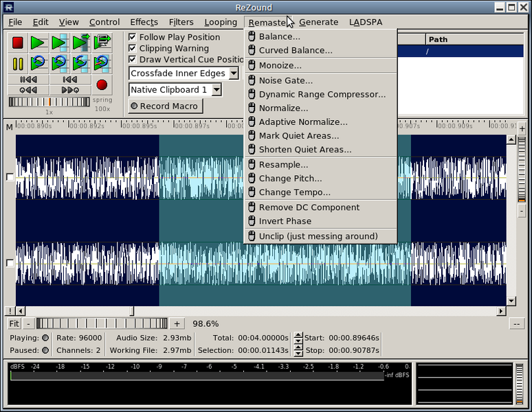The height and width of the screenshot is (412, 532).
Task: Choose Resample... menu item
Action: point(320,165)
